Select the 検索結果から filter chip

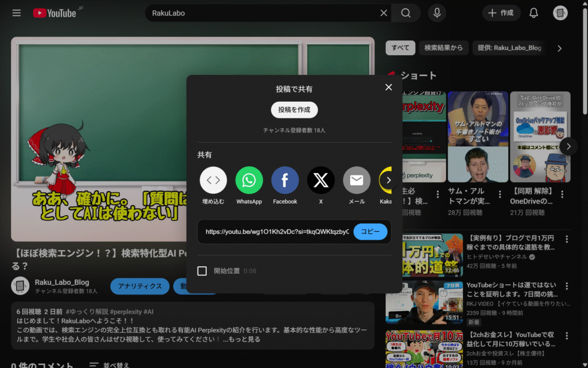tap(443, 48)
